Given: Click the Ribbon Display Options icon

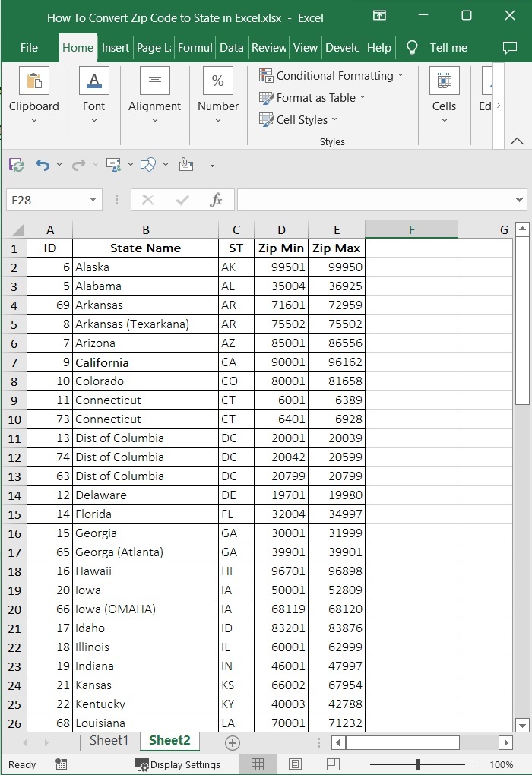Looking at the screenshot, I should click(x=379, y=15).
